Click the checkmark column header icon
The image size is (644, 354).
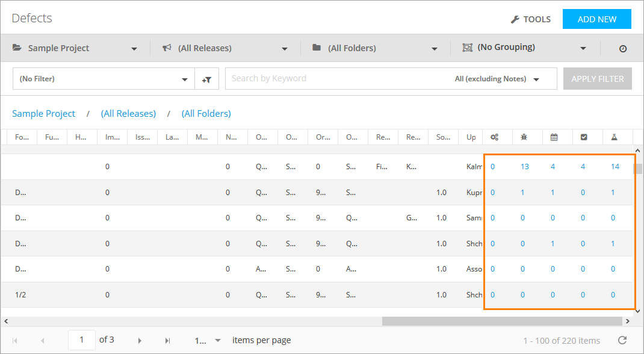584,137
